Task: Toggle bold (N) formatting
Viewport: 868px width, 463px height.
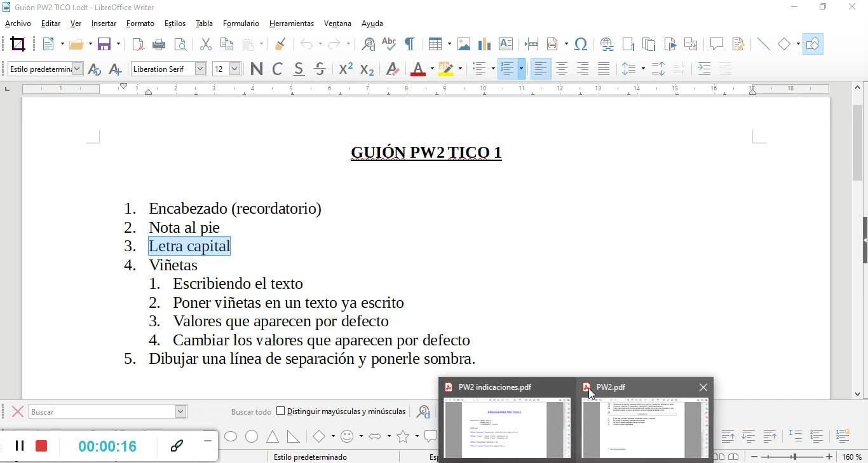Action: coord(257,69)
